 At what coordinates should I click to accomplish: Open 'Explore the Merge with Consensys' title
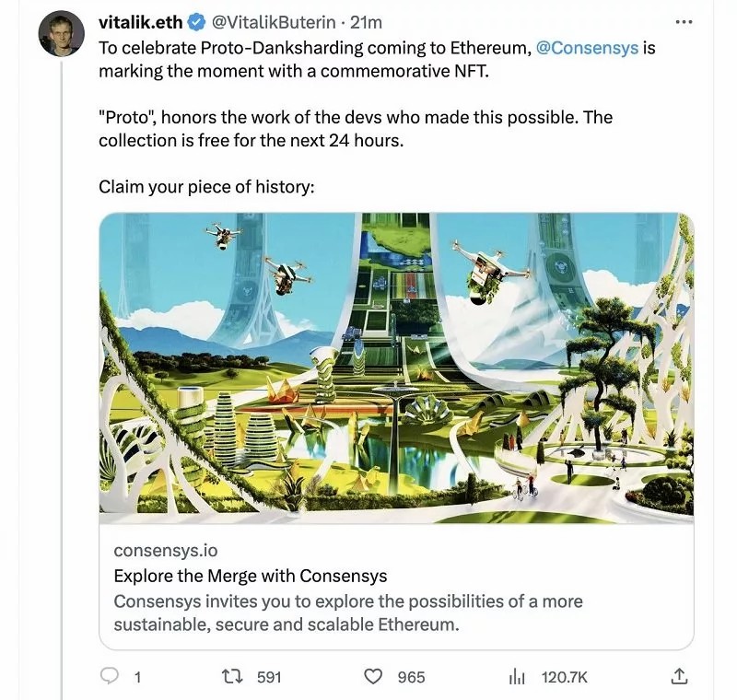[251, 576]
